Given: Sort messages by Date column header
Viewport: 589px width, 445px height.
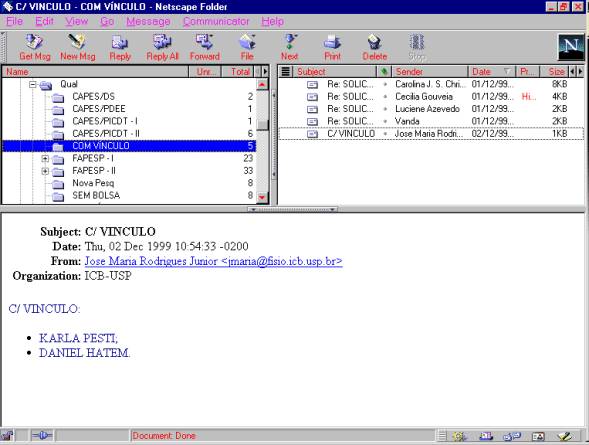Looking at the screenshot, I should coord(491,71).
